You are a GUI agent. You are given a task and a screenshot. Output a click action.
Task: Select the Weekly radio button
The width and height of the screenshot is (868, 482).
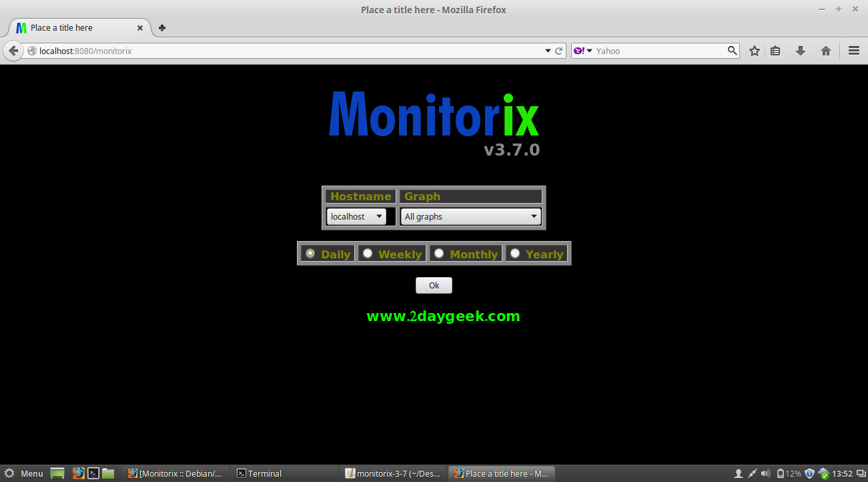click(x=368, y=253)
